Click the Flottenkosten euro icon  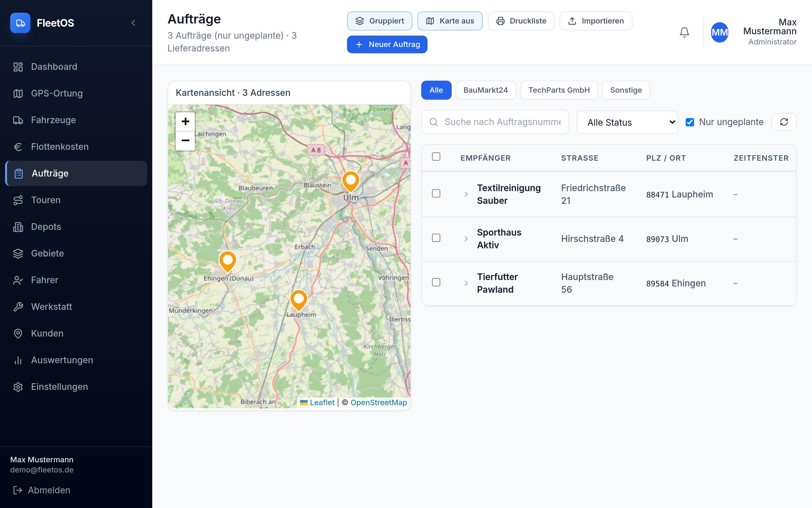[x=18, y=147]
